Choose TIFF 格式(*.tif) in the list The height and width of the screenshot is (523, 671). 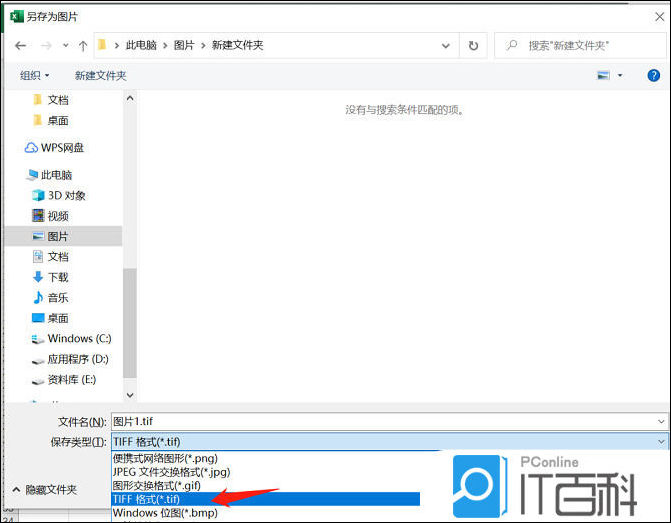point(265,499)
